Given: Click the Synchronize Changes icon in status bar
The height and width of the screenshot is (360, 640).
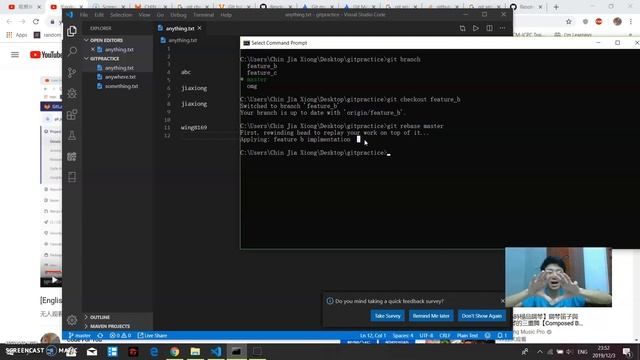Looking at the screenshot, I should (x=100, y=336).
